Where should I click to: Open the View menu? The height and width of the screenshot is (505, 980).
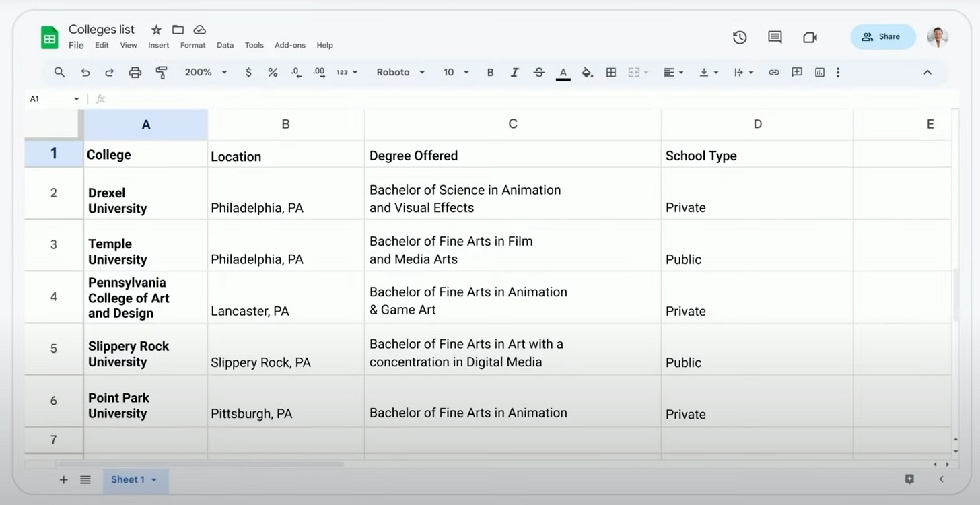[129, 45]
